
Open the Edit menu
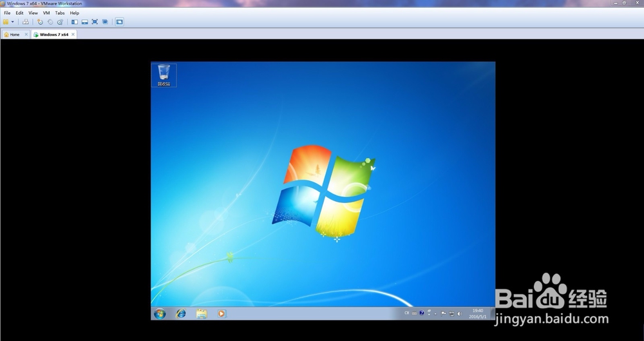19,13
